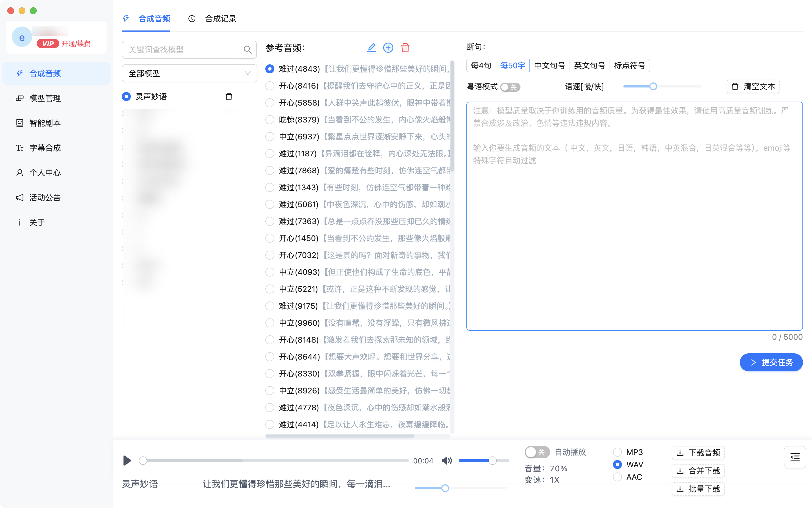Image resolution: width=812 pixels, height=508 pixels.
Task: Choose the 标点符号 sentence split option
Action: pyautogui.click(x=630, y=65)
